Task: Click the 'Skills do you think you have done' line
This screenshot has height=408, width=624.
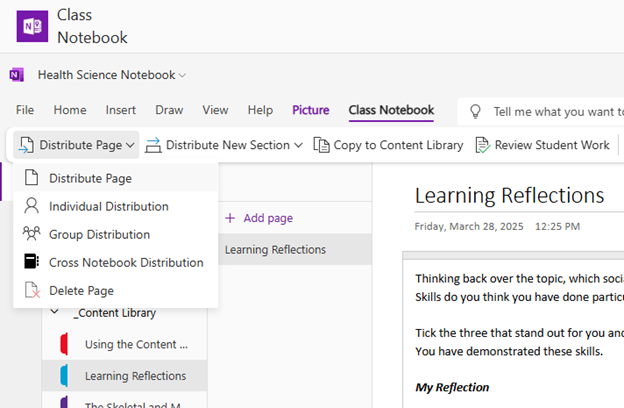Action: pos(519,297)
